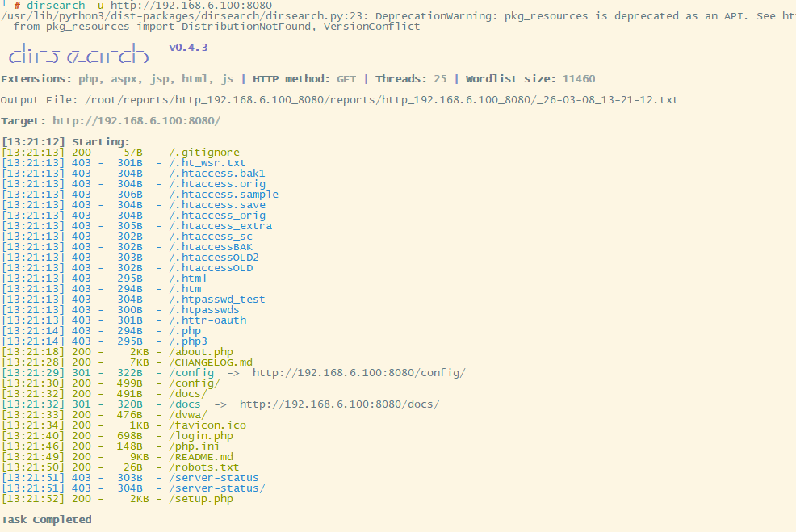Select the /robots.txt result
The width and height of the screenshot is (796, 532).
204,467
